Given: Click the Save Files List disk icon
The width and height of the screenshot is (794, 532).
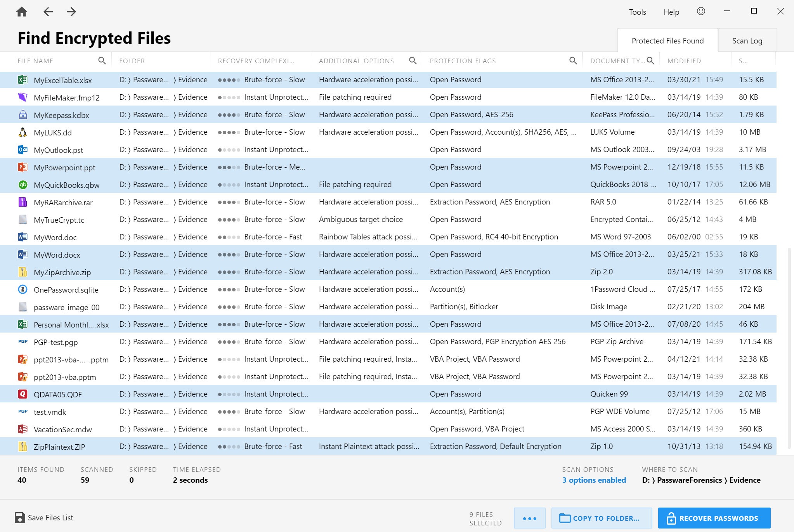Looking at the screenshot, I should [x=20, y=518].
